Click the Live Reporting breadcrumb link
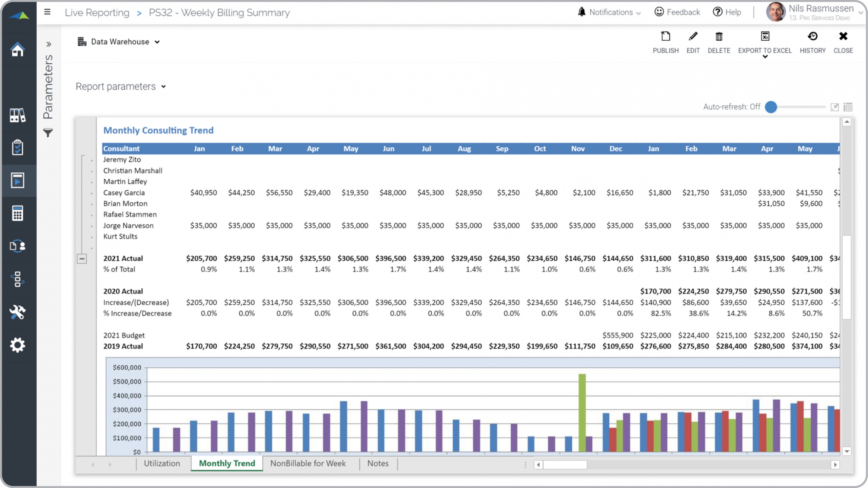 tap(97, 13)
